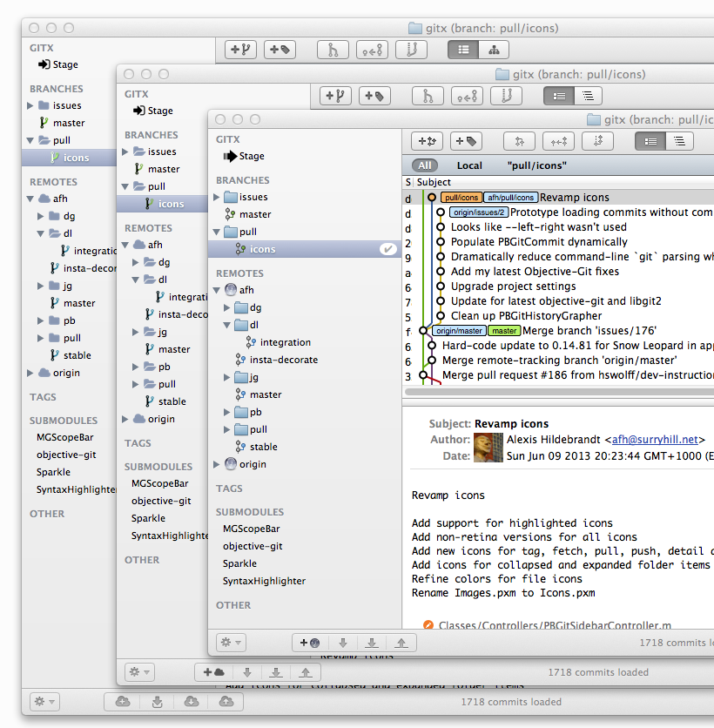Select the "pull/icons" scope filter
714x728 pixels.
click(x=537, y=165)
